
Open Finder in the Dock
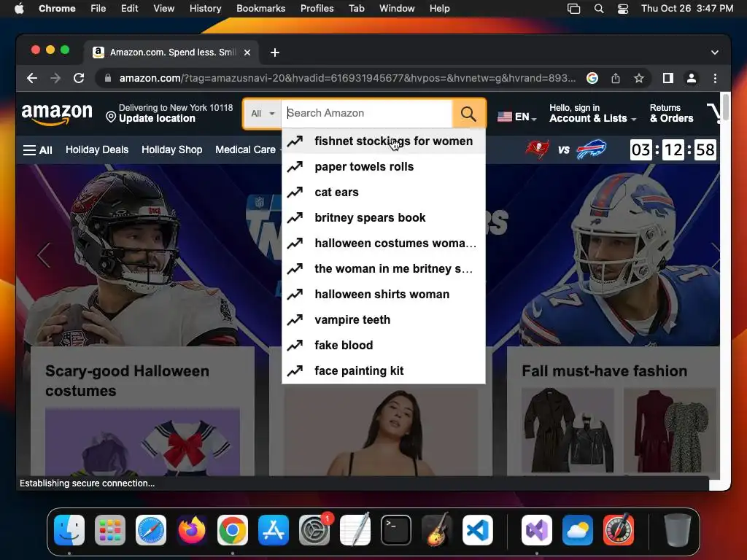69,530
